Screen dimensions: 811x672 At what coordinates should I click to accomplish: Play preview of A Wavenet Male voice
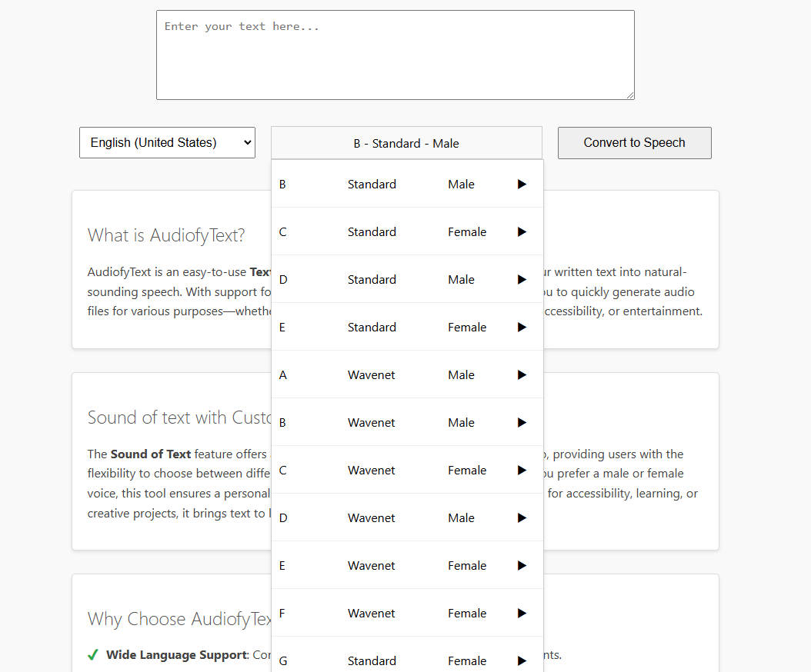coord(522,374)
